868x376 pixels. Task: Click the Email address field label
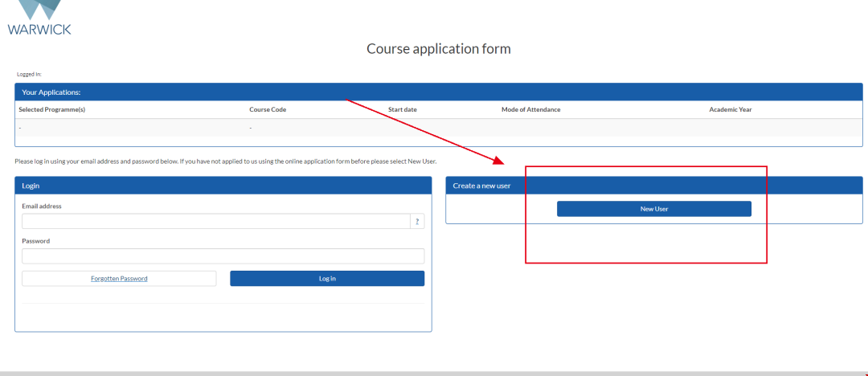click(42, 206)
